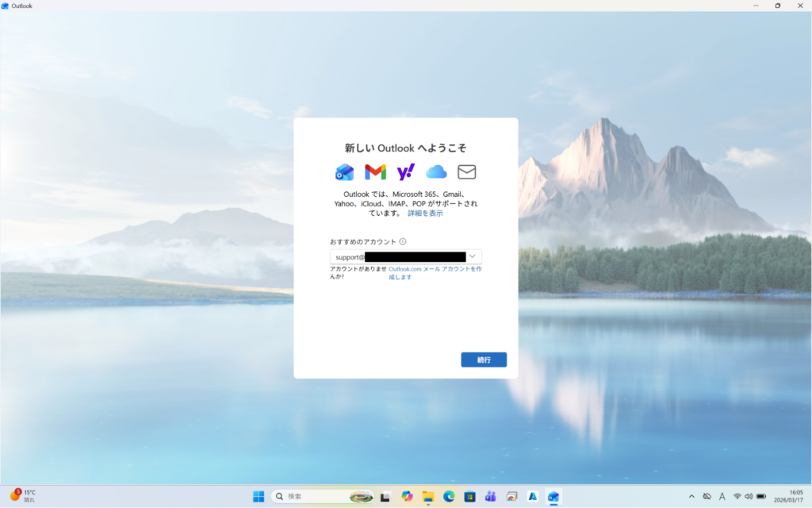Show hidden system tray icons
This screenshot has width=812, height=508.
(x=691, y=497)
